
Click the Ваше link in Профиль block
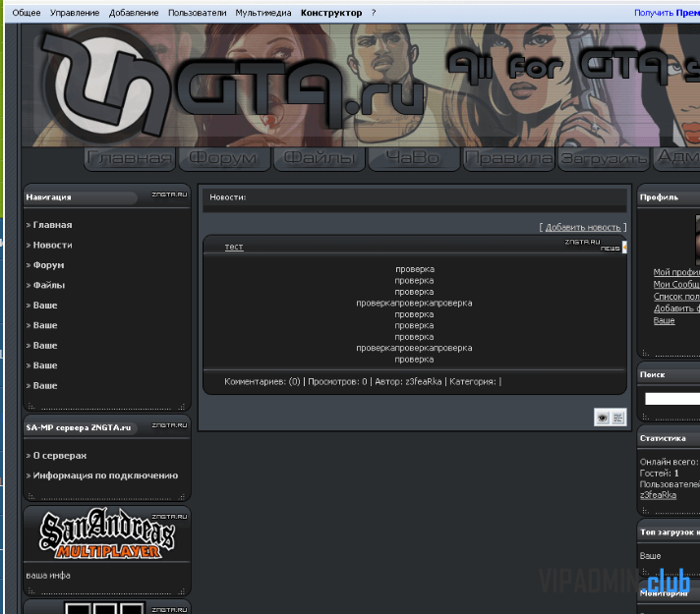pyautogui.click(x=664, y=320)
